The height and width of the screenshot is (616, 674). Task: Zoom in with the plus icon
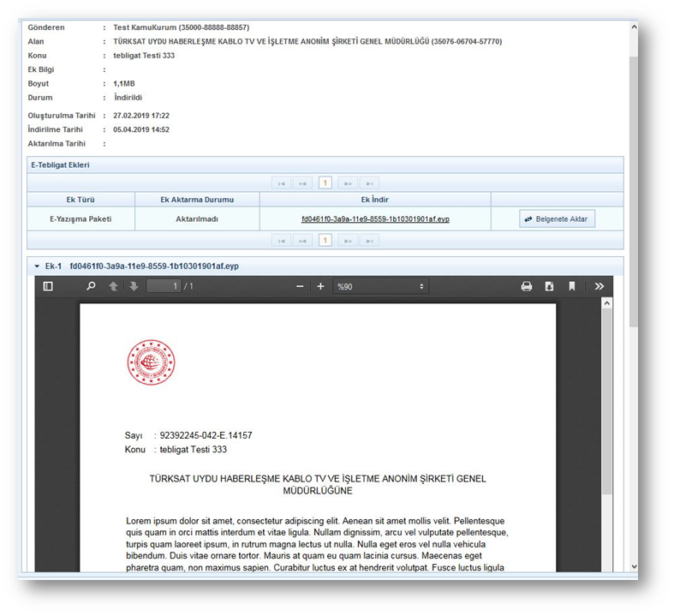click(320, 286)
